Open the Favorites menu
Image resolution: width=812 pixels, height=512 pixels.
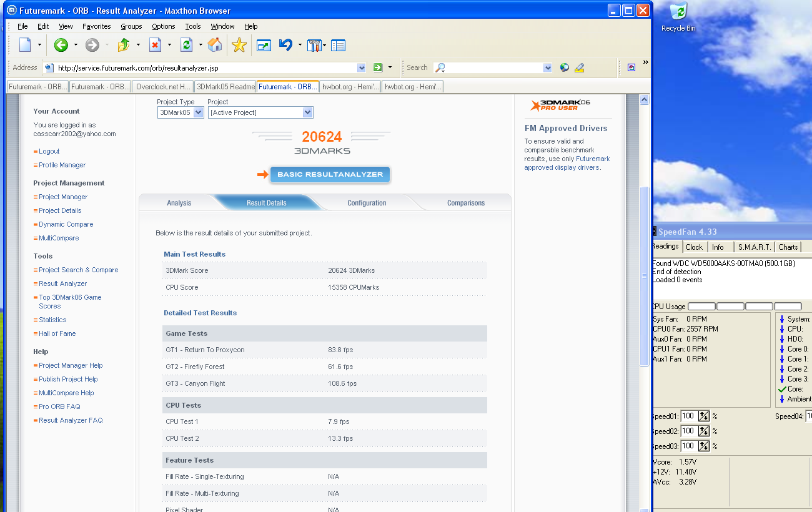coord(97,26)
